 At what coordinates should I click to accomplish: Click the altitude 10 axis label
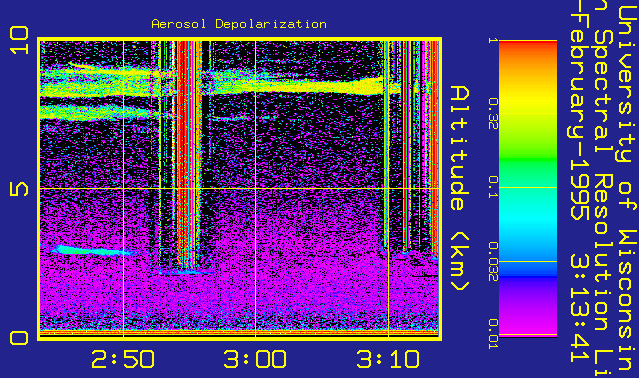pyautogui.click(x=20, y=40)
